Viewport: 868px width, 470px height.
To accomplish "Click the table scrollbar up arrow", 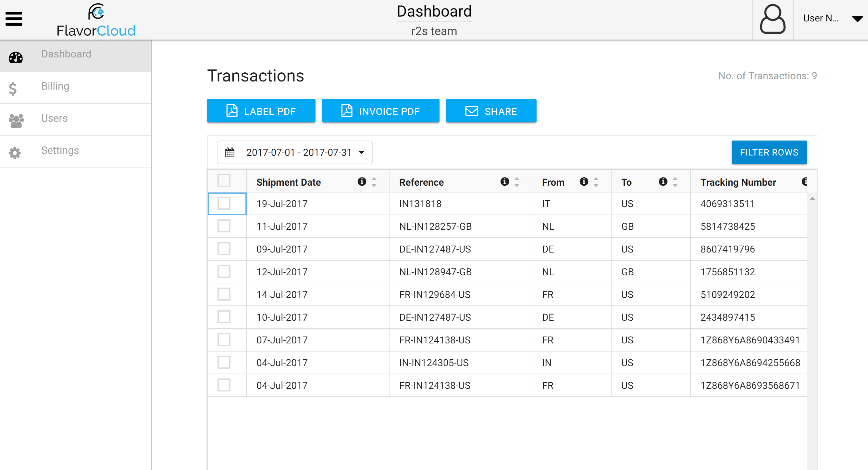I will tap(812, 198).
